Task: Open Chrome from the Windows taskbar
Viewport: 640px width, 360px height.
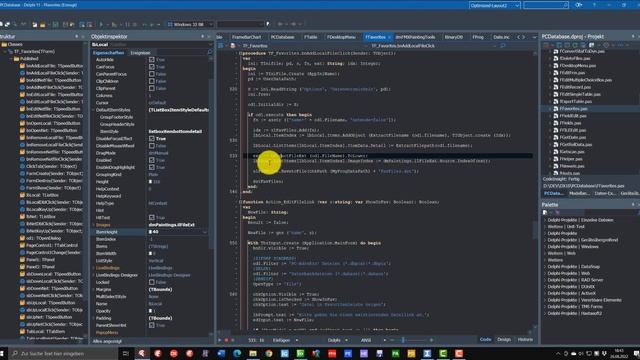Action: click(x=269, y=353)
